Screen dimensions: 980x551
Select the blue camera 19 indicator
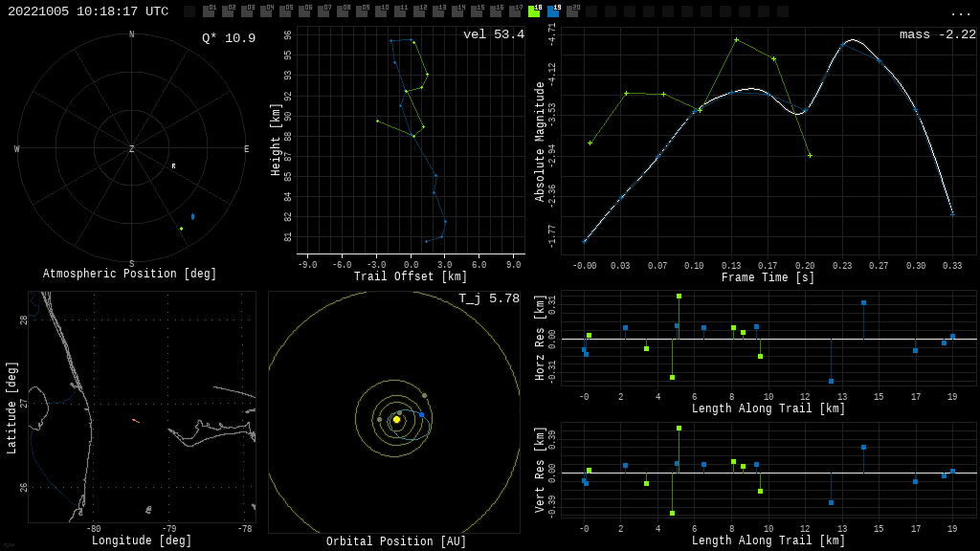tap(553, 11)
